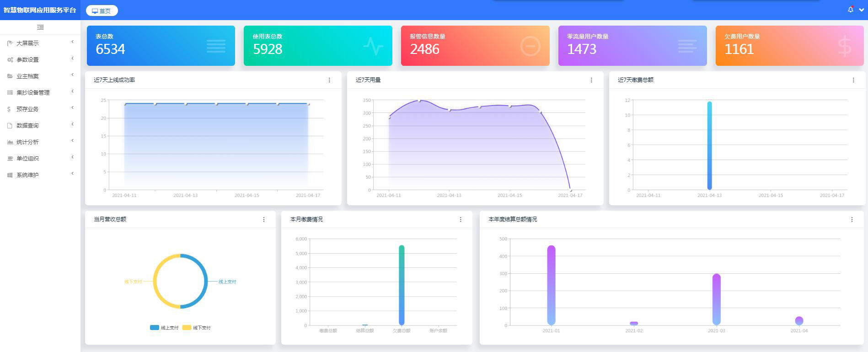Open more options for 近7天用量 chart
Viewport: 868px width, 352px height.
pyautogui.click(x=591, y=80)
